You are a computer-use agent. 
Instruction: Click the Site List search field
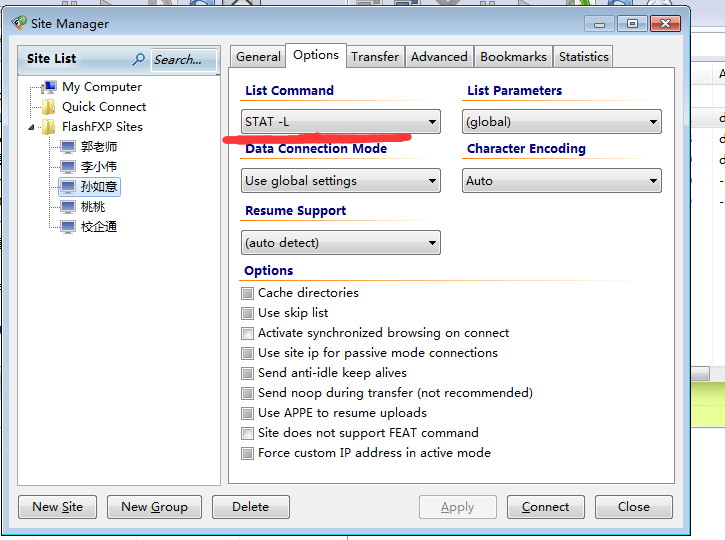tap(182, 60)
